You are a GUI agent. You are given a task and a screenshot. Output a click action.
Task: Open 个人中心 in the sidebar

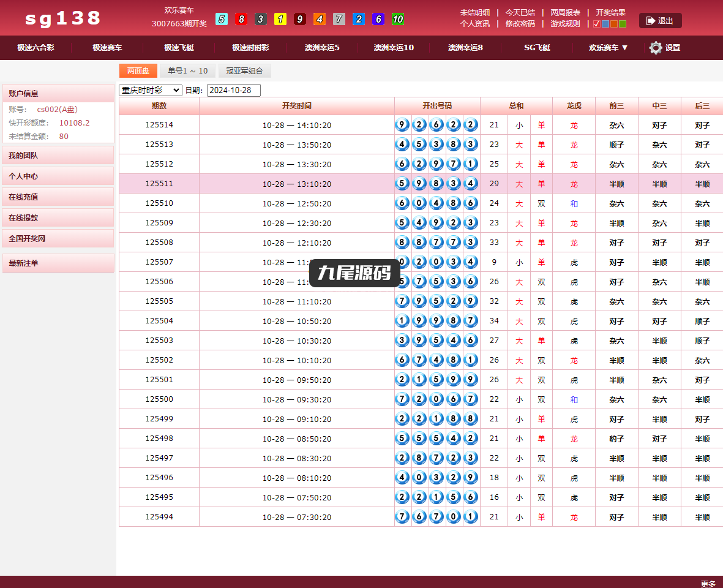point(58,176)
